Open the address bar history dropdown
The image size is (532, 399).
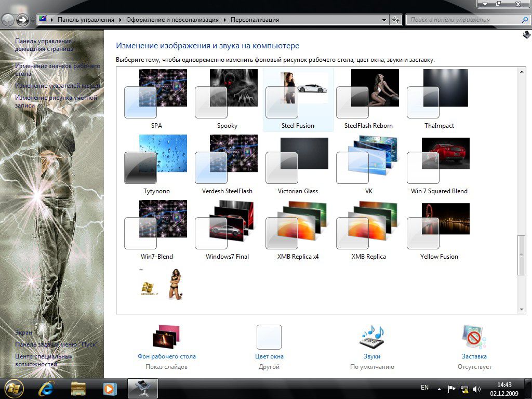384,20
